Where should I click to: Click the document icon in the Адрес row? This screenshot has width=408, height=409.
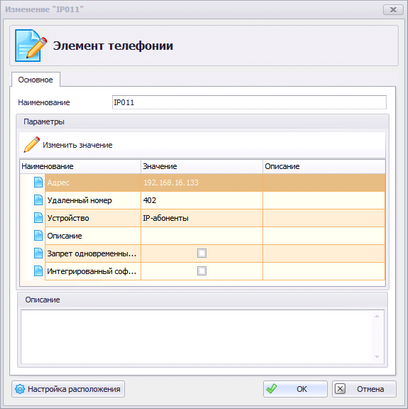tap(38, 182)
